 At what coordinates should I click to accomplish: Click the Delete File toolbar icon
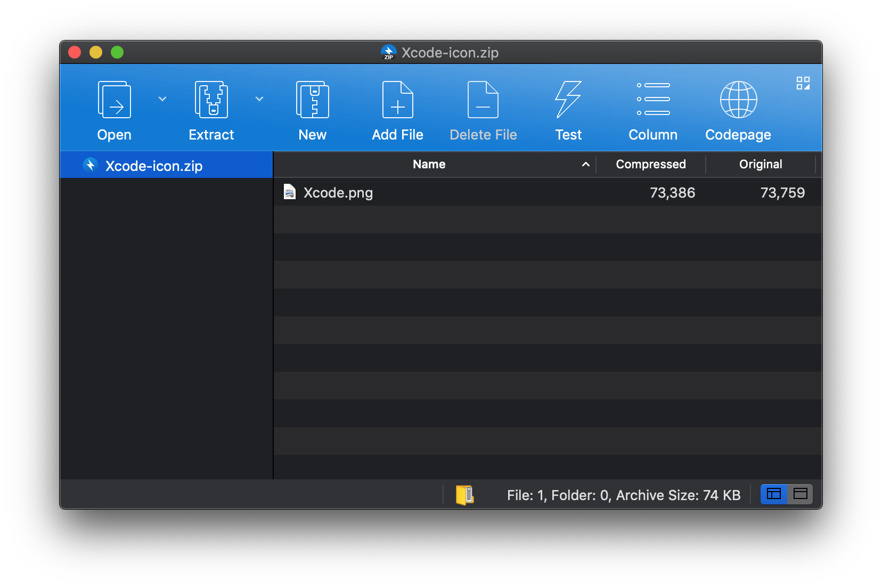tap(483, 100)
